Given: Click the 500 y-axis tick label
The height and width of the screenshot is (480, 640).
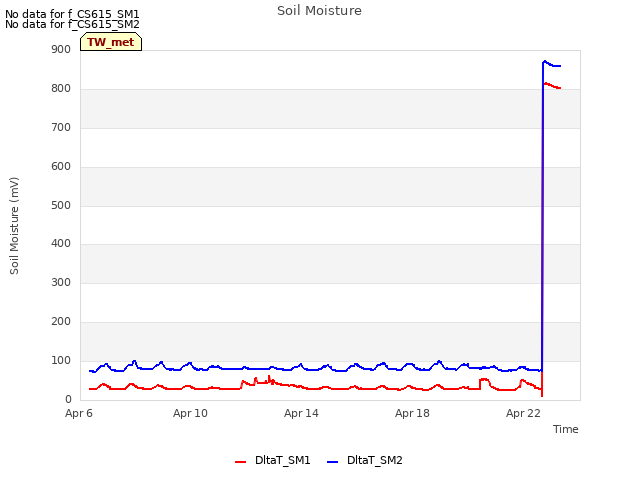Looking at the screenshot, I should pos(61,205).
